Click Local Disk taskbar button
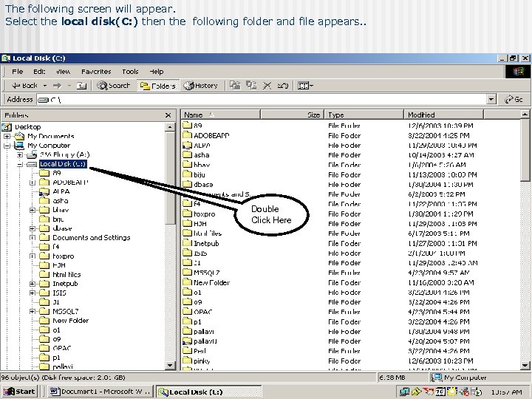The image size is (532, 399). point(208,392)
